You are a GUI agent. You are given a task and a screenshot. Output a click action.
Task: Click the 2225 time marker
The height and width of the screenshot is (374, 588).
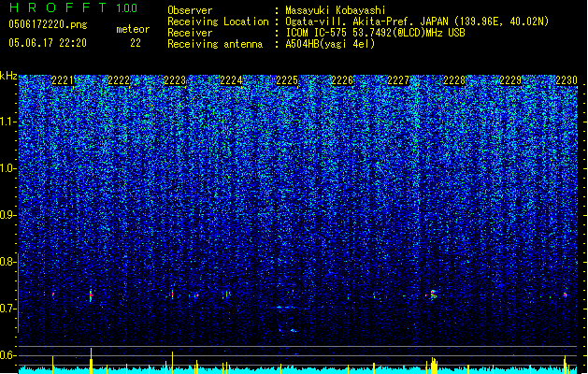point(287,80)
